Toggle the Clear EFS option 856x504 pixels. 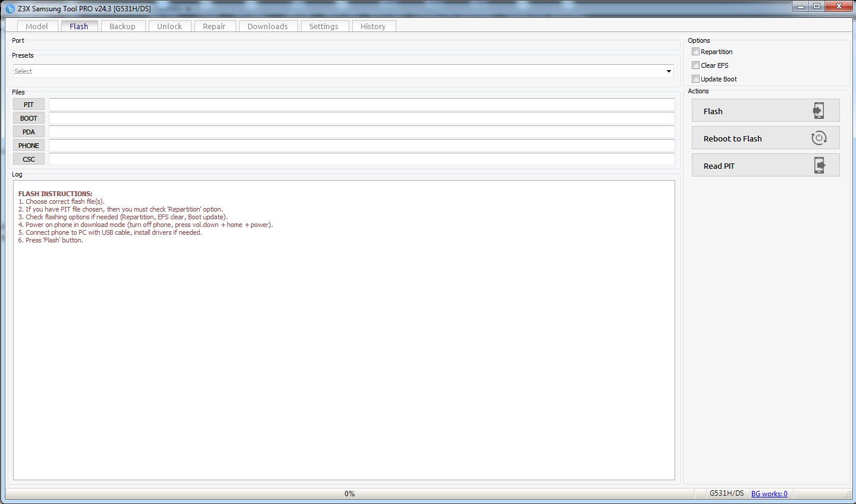click(695, 65)
